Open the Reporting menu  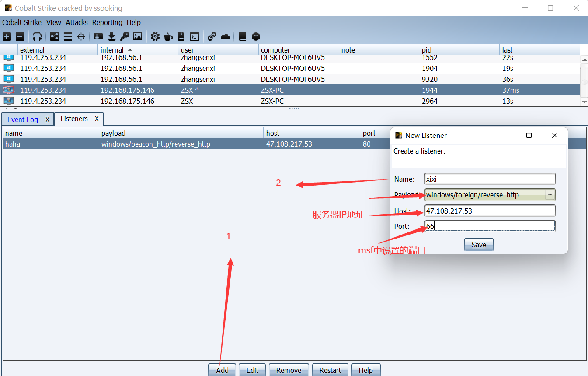[107, 22]
